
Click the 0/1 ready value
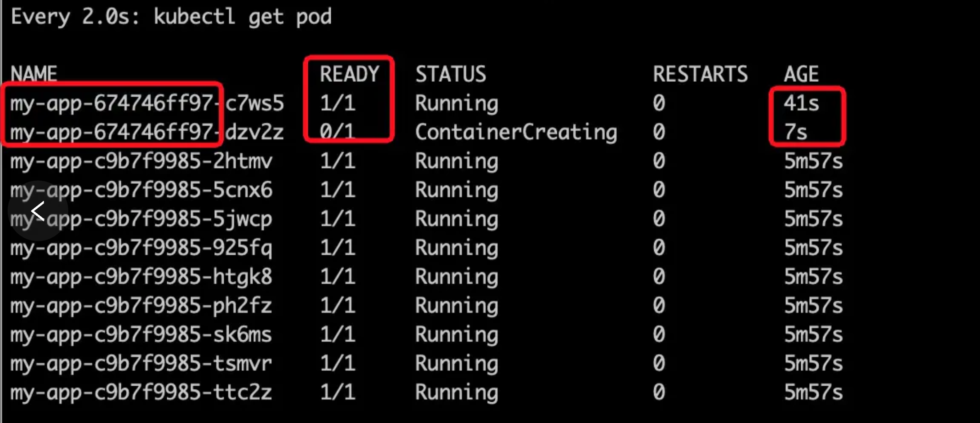(337, 132)
